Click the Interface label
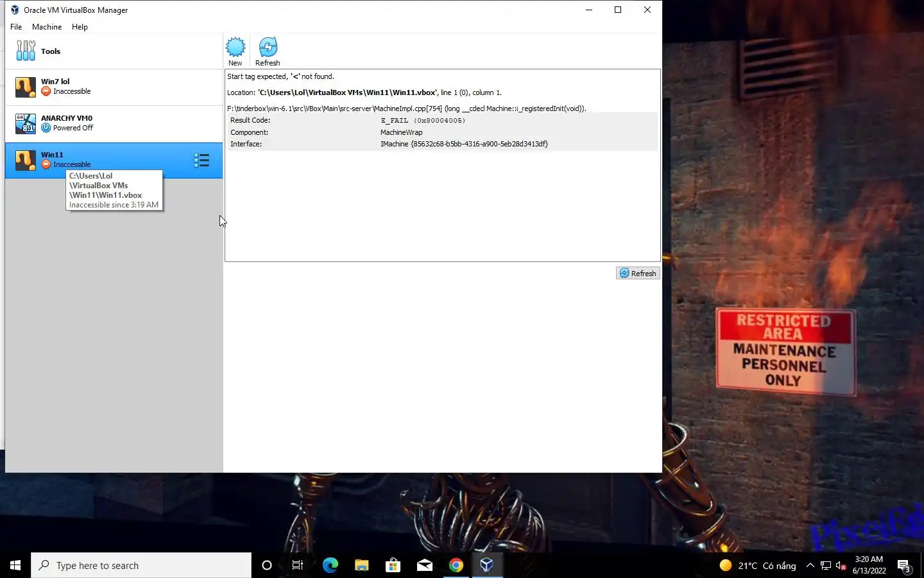 click(x=246, y=144)
